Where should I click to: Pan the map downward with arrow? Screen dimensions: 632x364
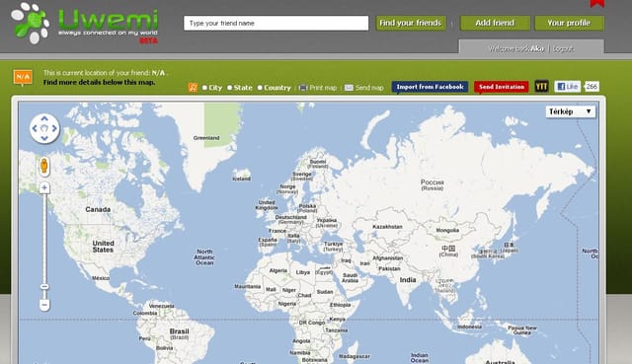[x=44, y=138]
